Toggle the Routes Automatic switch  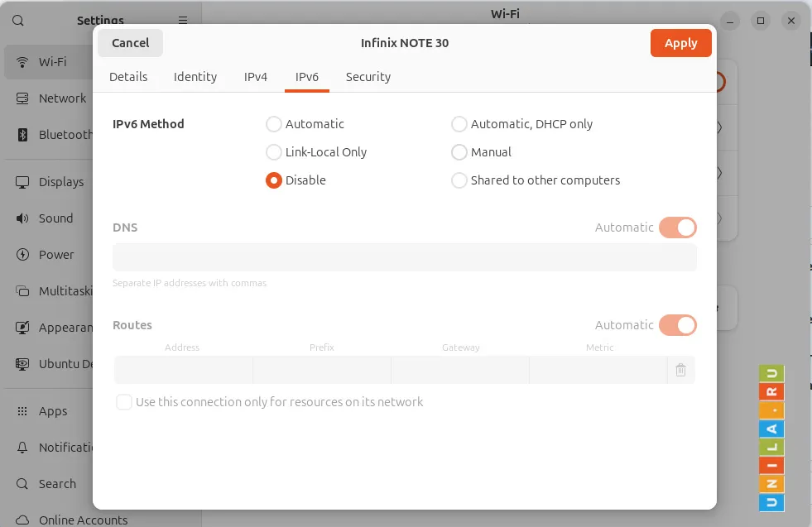point(677,325)
